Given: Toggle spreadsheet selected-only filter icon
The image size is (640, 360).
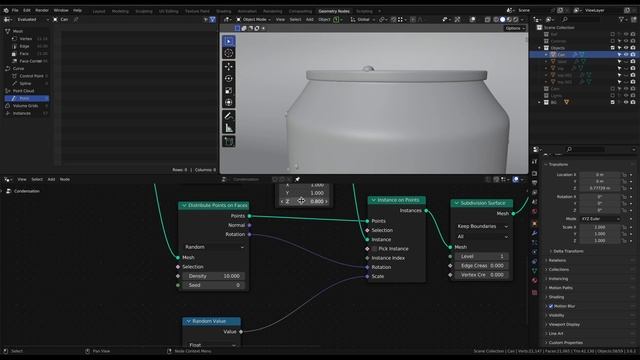Looking at the screenshot, I should pos(205,19).
